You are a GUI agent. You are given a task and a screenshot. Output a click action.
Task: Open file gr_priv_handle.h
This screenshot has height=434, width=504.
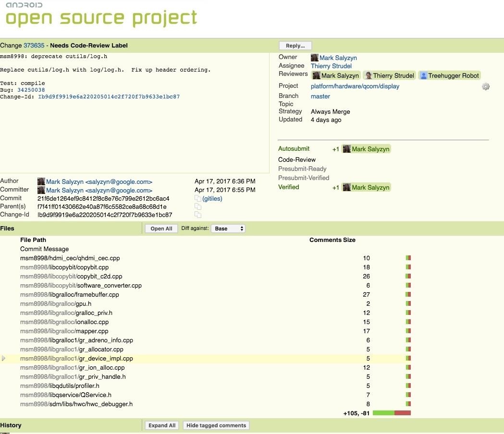[x=73, y=376]
